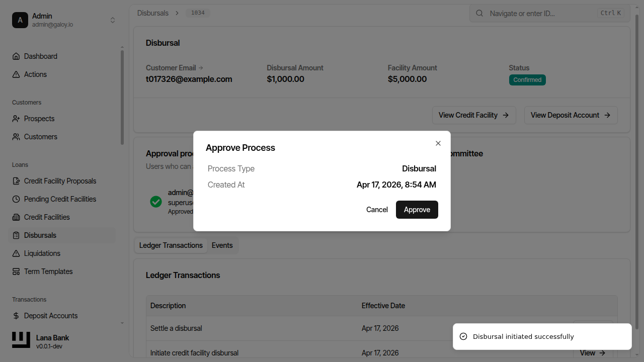This screenshot has width=644, height=362.
Task: Click the Actions warning triangle icon
Action: click(x=16, y=74)
